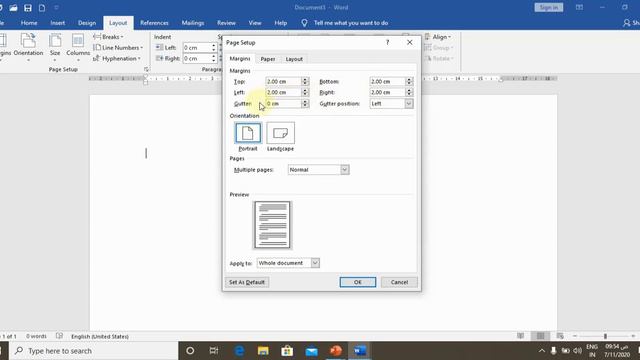Click the Open folder icon in title bar

tap(13, 8)
